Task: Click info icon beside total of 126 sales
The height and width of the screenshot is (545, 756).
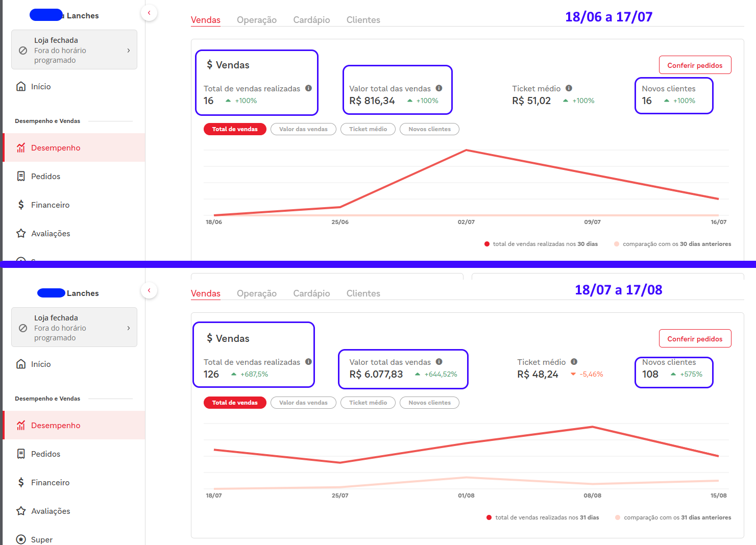Action: 308,362
